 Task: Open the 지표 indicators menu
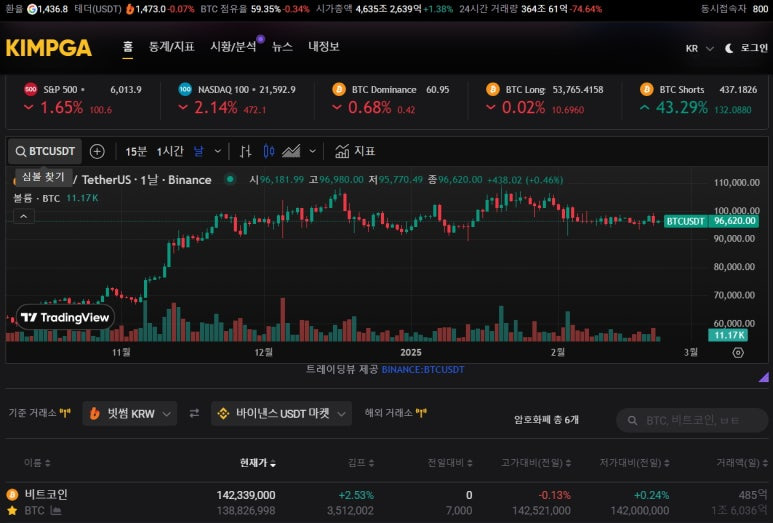point(355,151)
